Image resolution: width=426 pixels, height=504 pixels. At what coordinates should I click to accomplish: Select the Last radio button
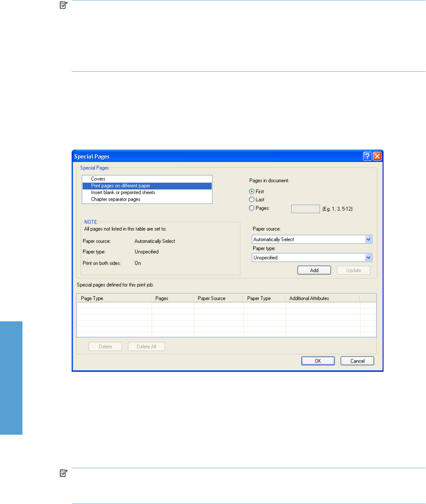252,200
